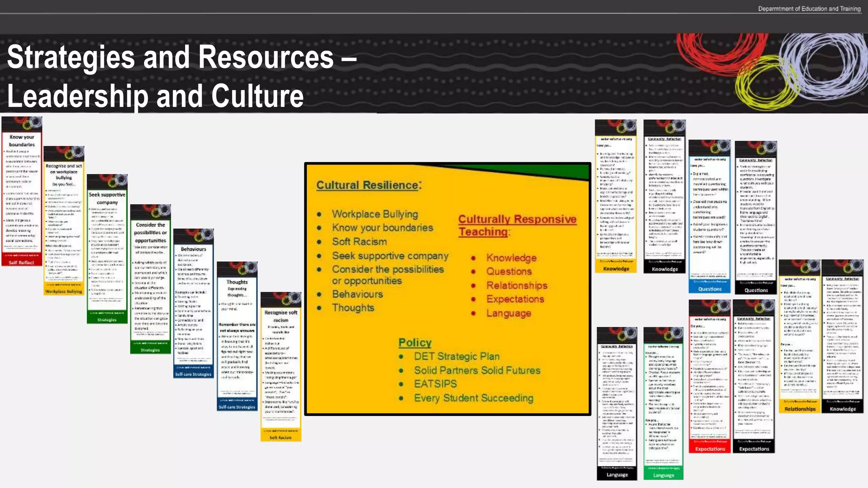Select the 'Seek supportive company' bullet in center panel
The image size is (868, 488).
(390, 256)
